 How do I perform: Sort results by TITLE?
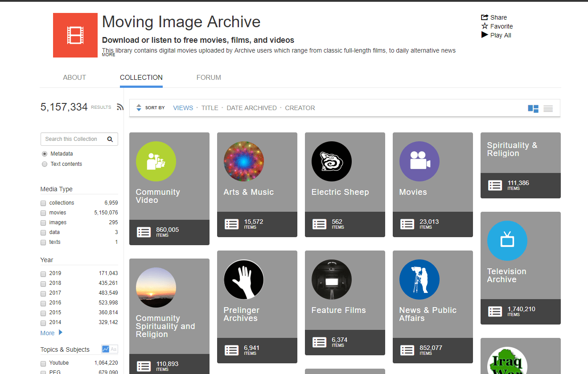pyautogui.click(x=210, y=107)
